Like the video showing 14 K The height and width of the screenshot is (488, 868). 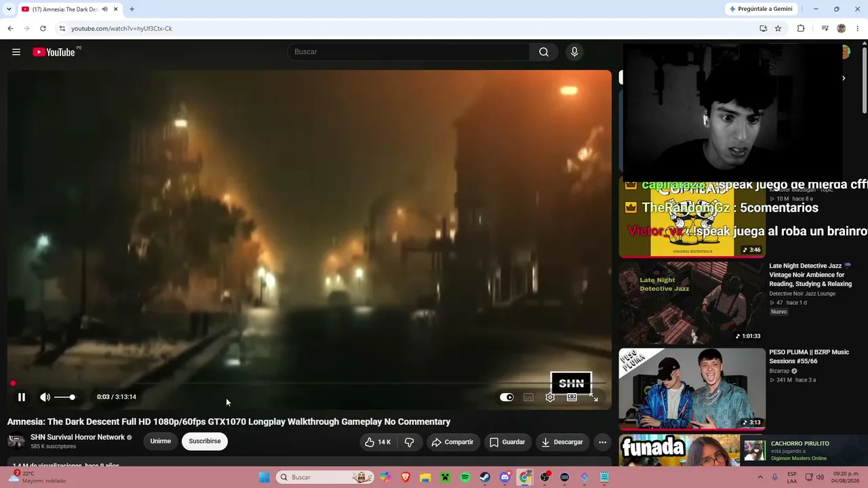pos(377,442)
